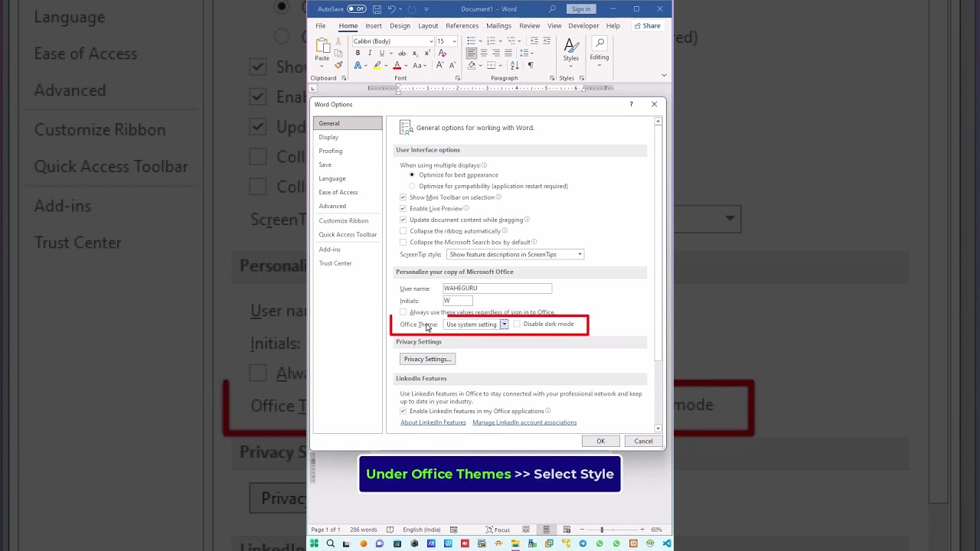Apply Strikethrough formatting
Image resolution: width=980 pixels, height=551 pixels.
(402, 54)
